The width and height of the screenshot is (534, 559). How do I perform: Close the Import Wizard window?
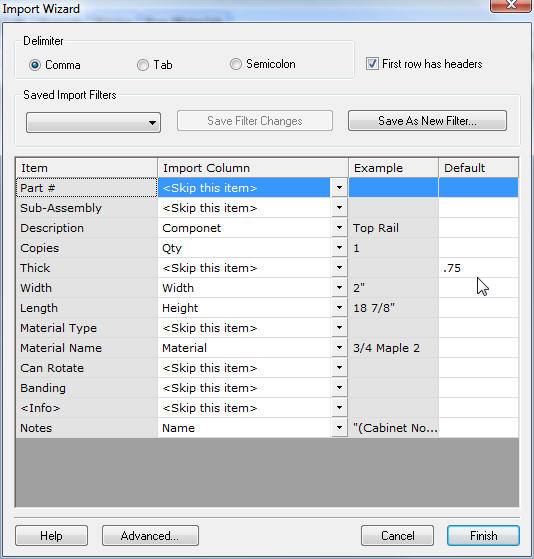pyautogui.click(x=511, y=5)
